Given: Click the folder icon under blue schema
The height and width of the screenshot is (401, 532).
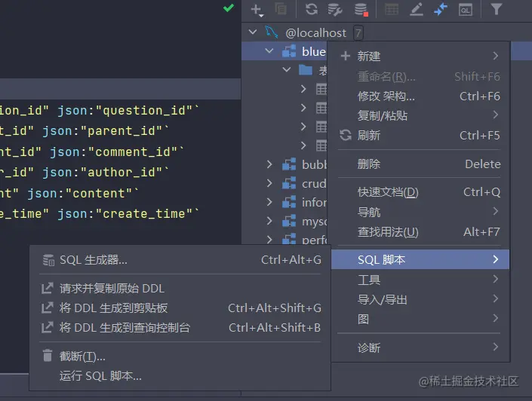Looking at the screenshot, I should click(306, 70).
